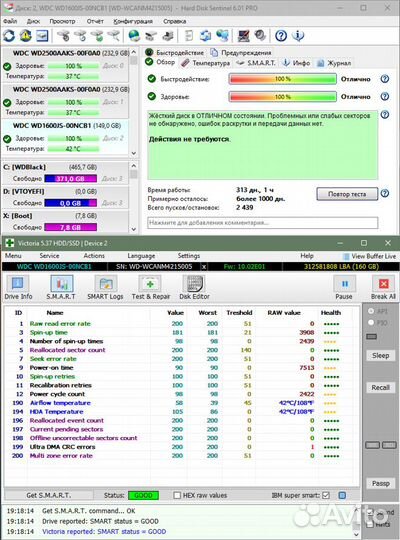The width and height of the screenshot is (400, 540).
Task: Open Actions menu in Victoria
Action: [94, 256]
